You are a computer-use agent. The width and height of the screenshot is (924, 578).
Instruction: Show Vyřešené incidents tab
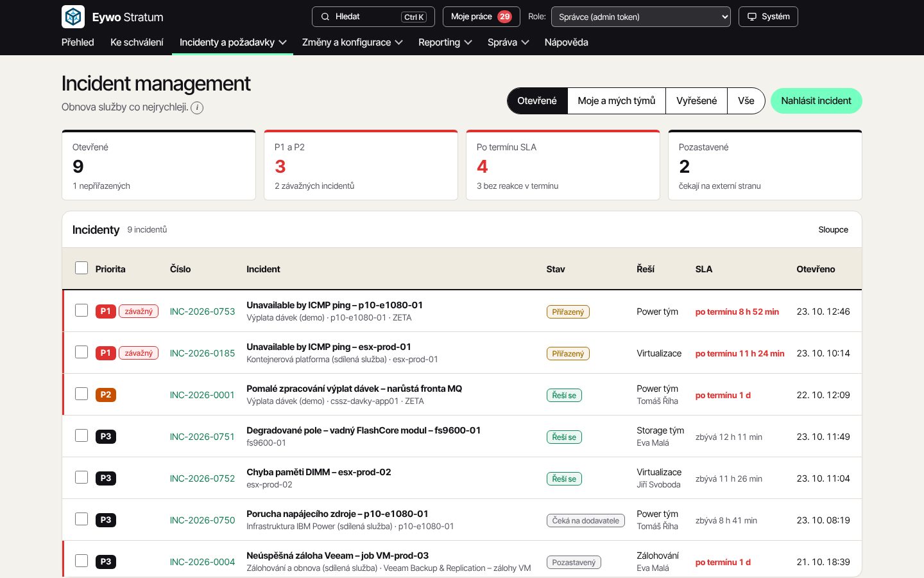696,101
